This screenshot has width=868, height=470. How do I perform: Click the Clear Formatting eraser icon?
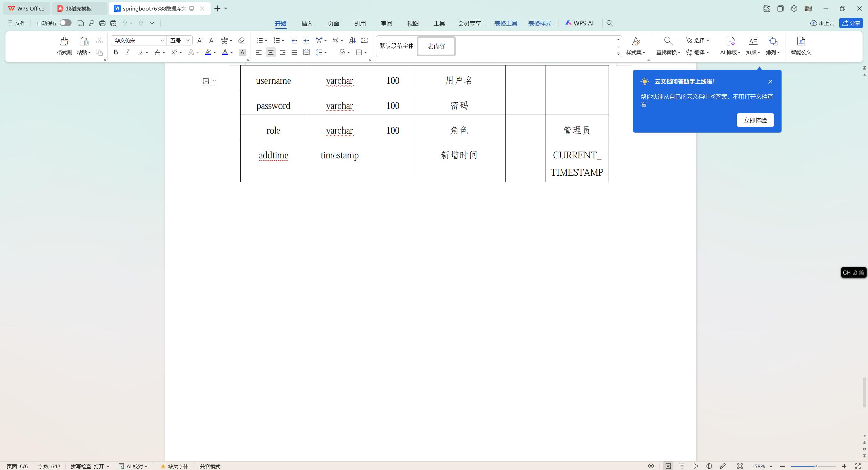[241, 40]
